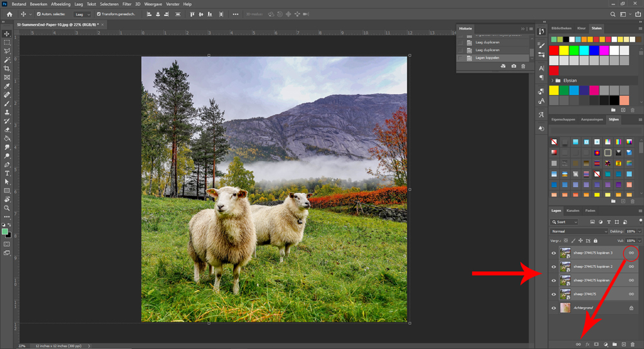Open the search icon at top right
Image resolution: width=644 pixels, height=349 pixels.
(613, 14)
